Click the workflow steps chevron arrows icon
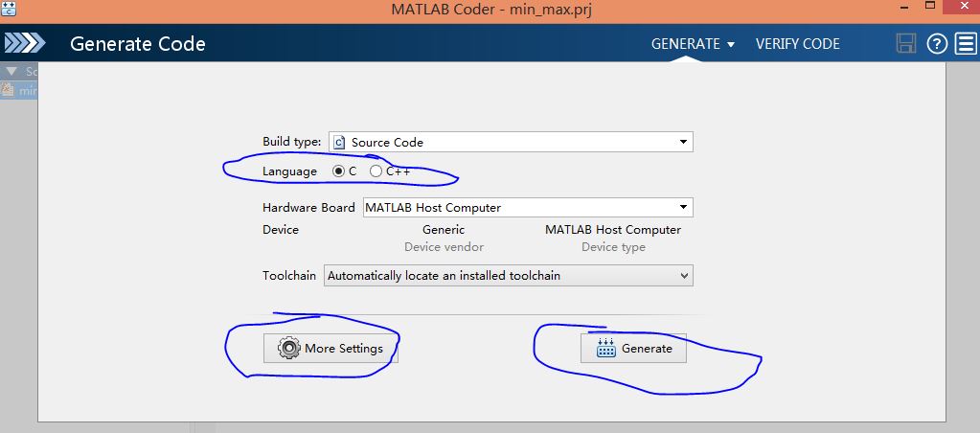Screen dimensions: 980x433 click(x=25, y=43)
